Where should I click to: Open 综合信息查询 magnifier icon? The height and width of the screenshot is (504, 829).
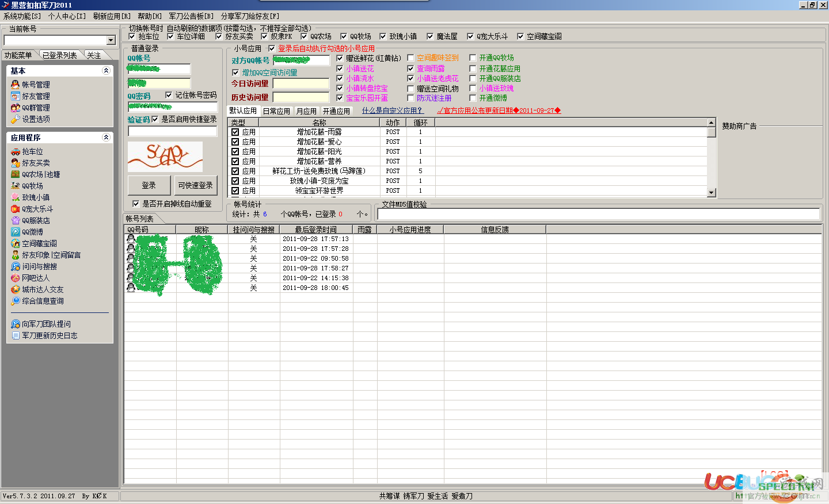[x=16, y=301]
